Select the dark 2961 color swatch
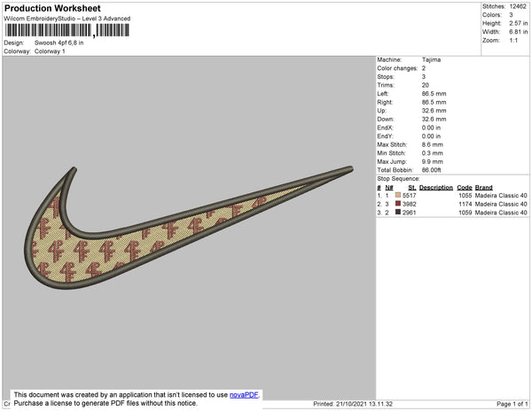532x411 pixels. [x=398, y=212]
